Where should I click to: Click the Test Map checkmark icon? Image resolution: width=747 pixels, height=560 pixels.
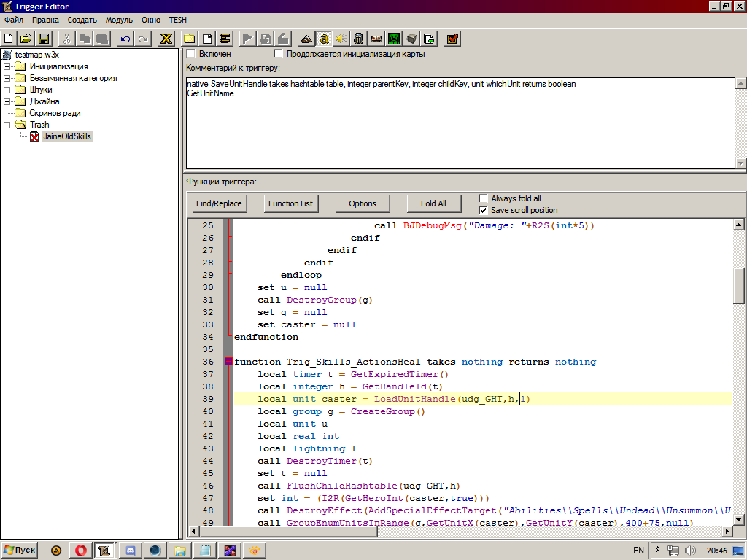[x=452, y=39]
